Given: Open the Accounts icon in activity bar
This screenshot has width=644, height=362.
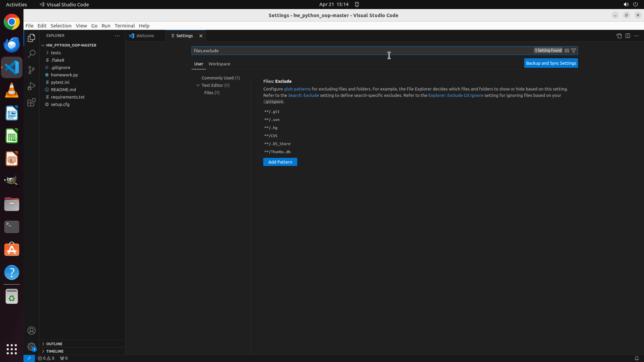Looking at the screenshot, I should point(32,330).
